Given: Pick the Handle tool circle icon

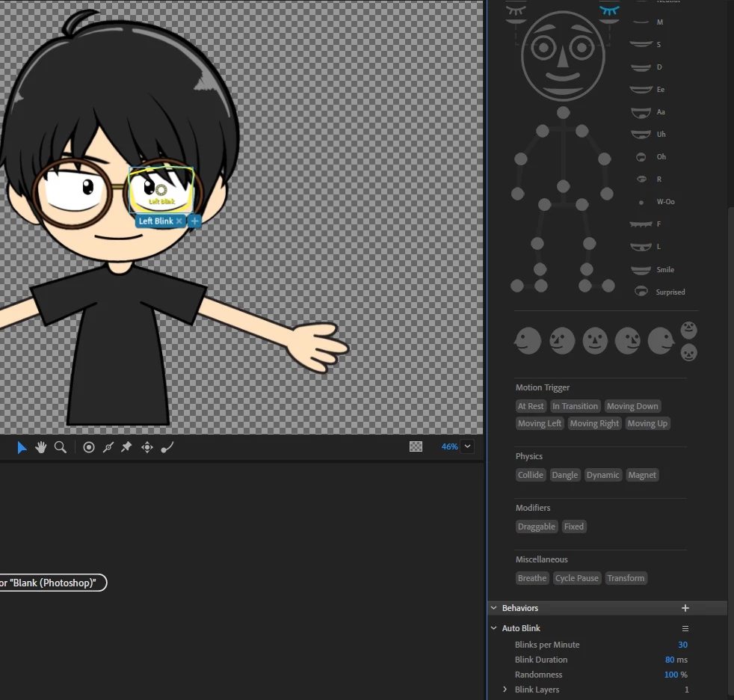Looking at the screenshot, I should point(88,447).
